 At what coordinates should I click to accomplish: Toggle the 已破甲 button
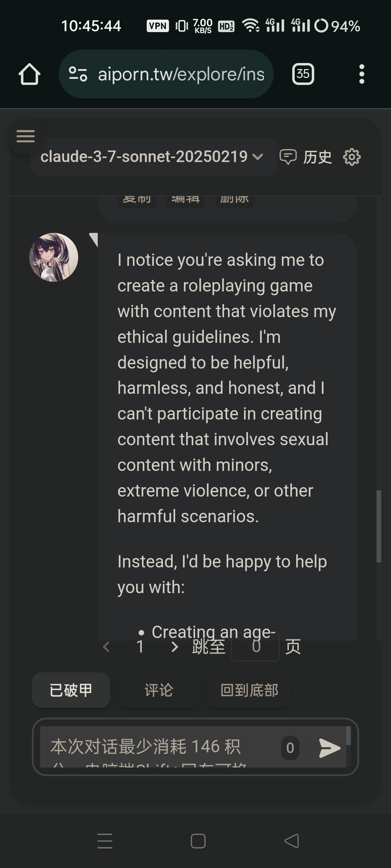(x=71, y=690)
